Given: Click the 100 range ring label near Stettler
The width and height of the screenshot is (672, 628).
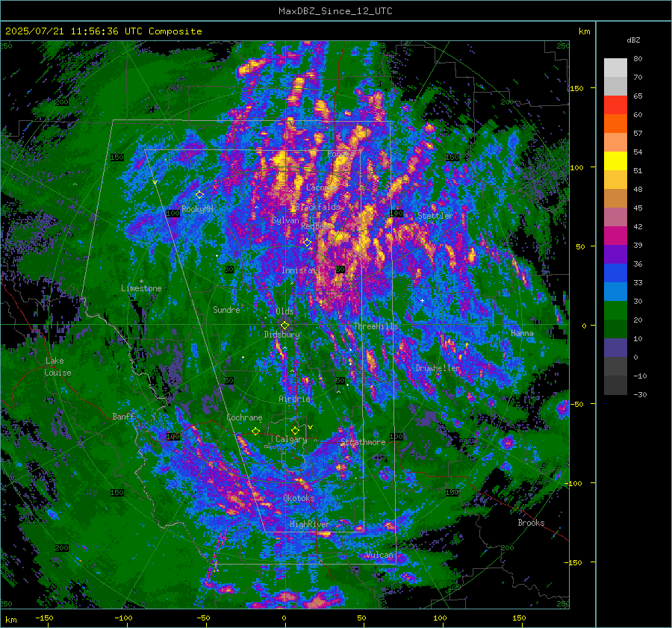Looking at the screenshot, I should (396, 213).
